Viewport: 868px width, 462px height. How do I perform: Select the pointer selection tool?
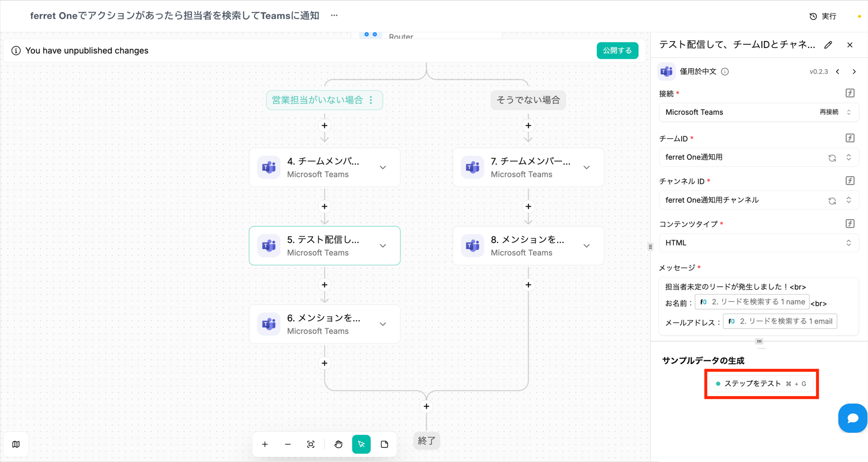[361, 444]
